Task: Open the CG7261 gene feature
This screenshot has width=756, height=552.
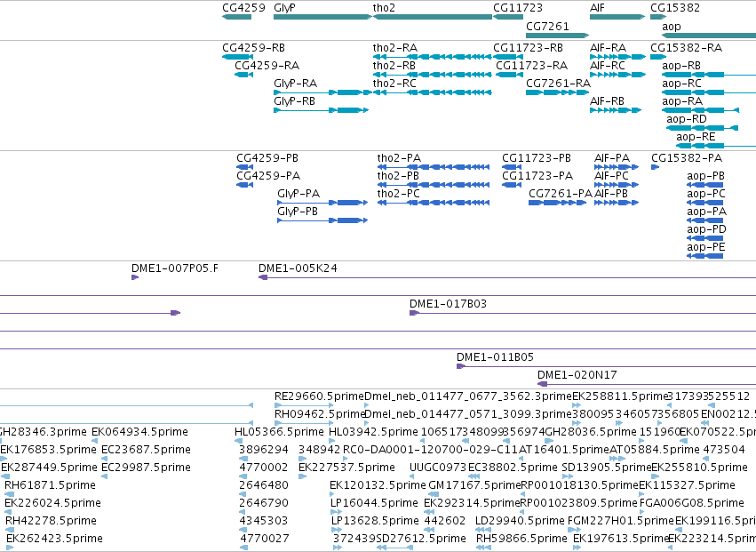Action: point(557,36)
